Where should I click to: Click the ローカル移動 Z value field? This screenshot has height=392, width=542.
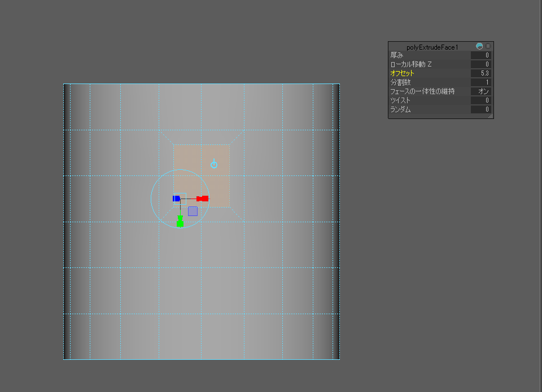click(481, 64)
